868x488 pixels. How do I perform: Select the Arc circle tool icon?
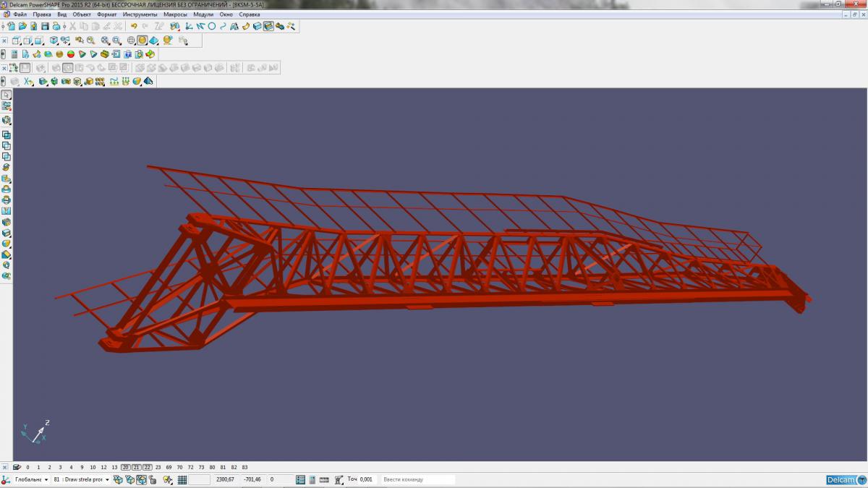coord(211,26)
